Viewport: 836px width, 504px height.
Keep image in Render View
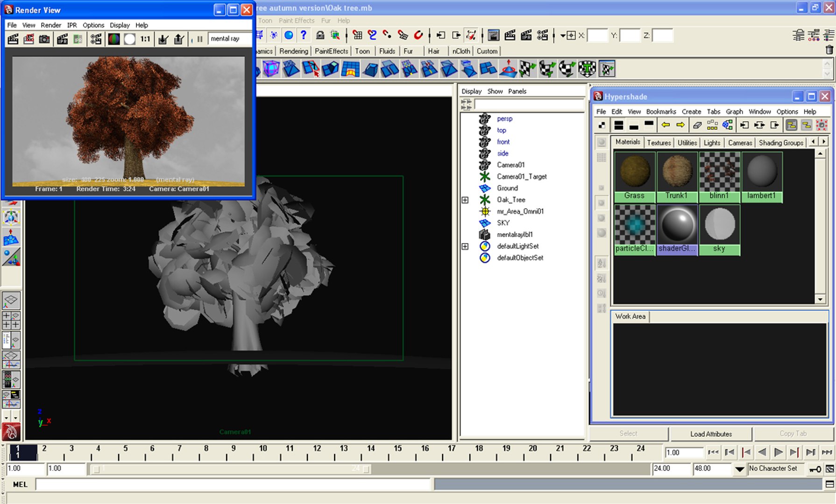pos(163,39)
